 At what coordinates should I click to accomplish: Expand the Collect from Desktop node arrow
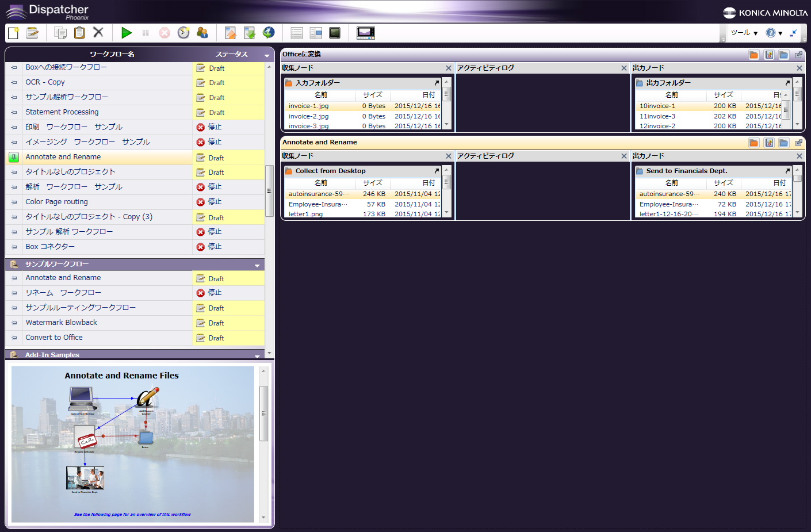(437, 171)
